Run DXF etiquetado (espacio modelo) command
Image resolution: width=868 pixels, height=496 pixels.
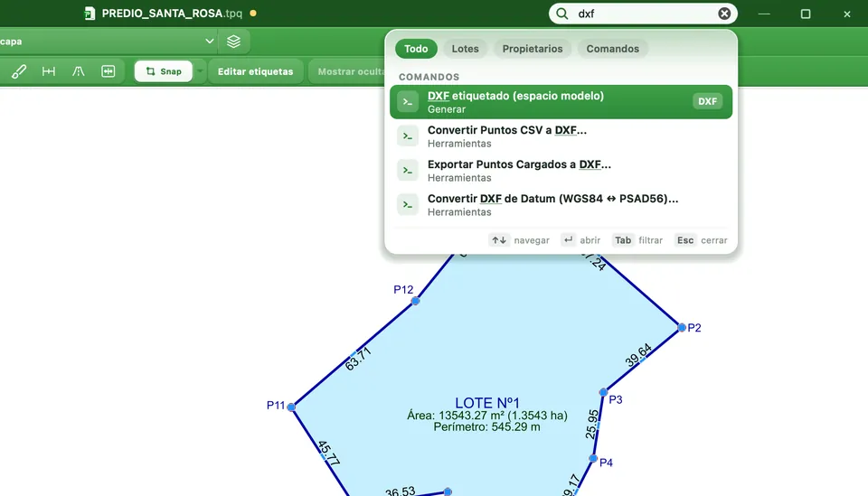[561, 102]
